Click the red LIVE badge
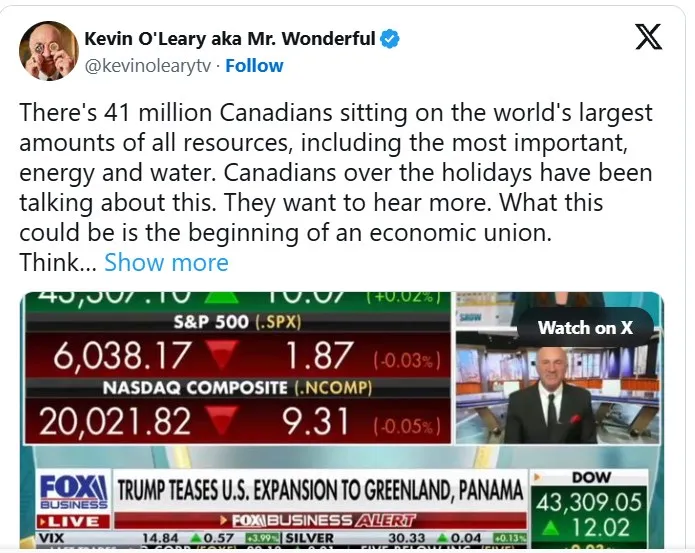The width and height of the screenshot is (695, 553). [73, 522]
